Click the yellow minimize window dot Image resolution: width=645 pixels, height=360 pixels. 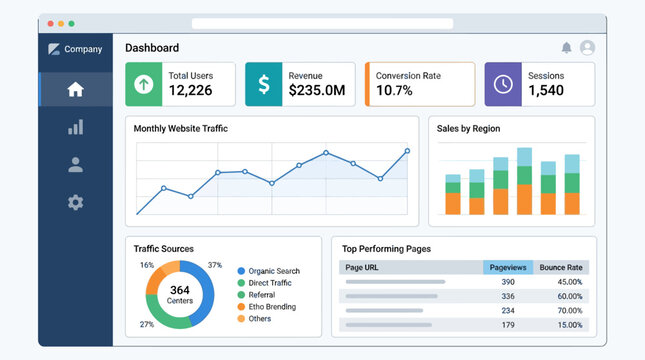pos(61,24)
